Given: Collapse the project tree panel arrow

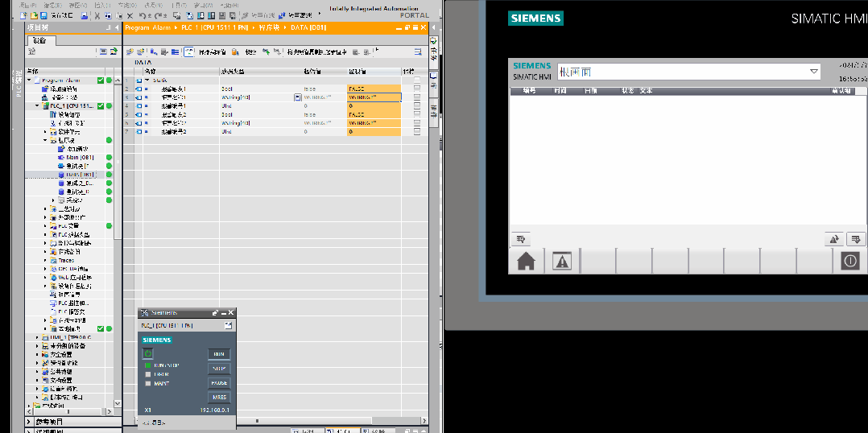Looking at the screenshot, I should click(116, 27).
